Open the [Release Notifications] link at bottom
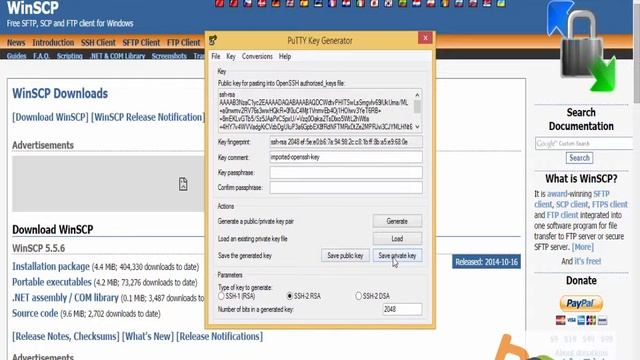 tap(220, 336)
